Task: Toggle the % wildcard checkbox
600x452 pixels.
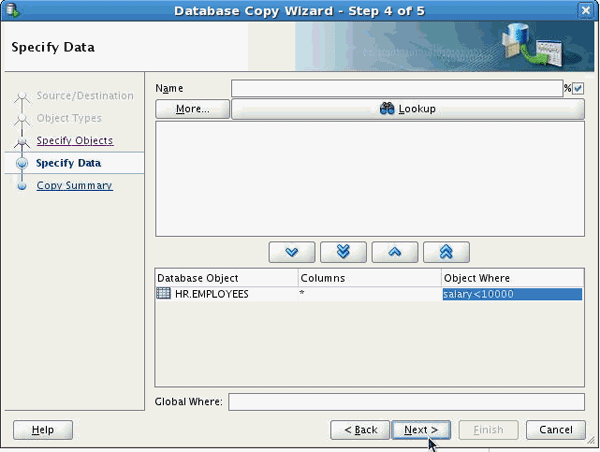Action: pyautogui.click(x=578, y=88)
